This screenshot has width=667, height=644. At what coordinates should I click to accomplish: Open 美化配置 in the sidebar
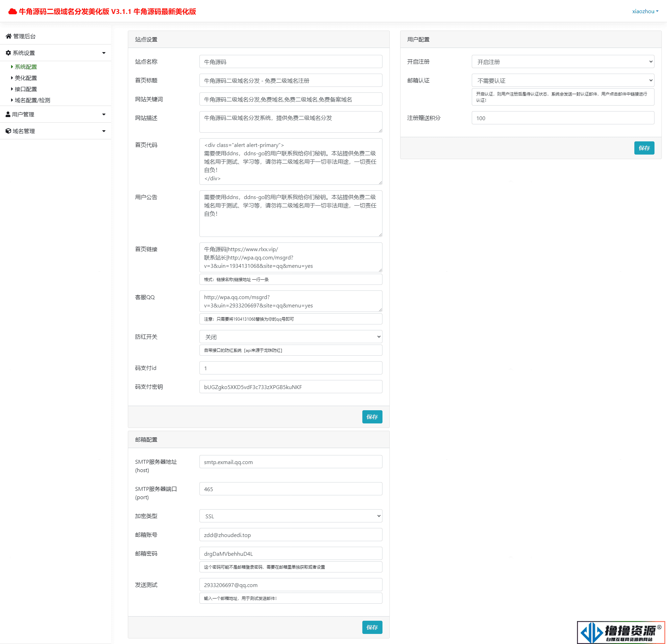26,78
